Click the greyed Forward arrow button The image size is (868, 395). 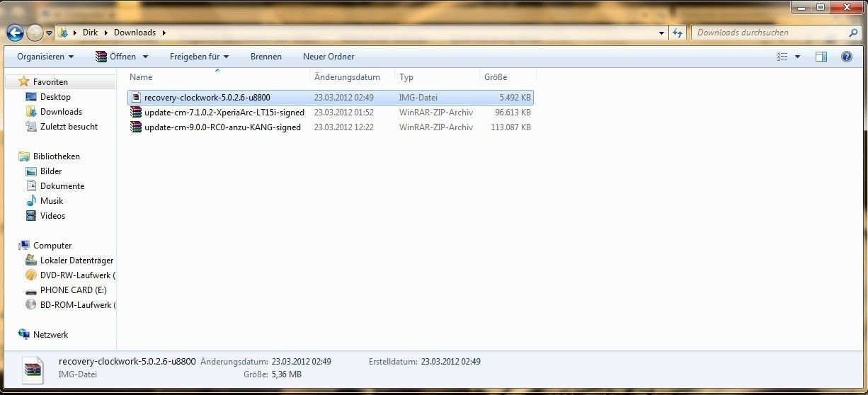point(34,33)
